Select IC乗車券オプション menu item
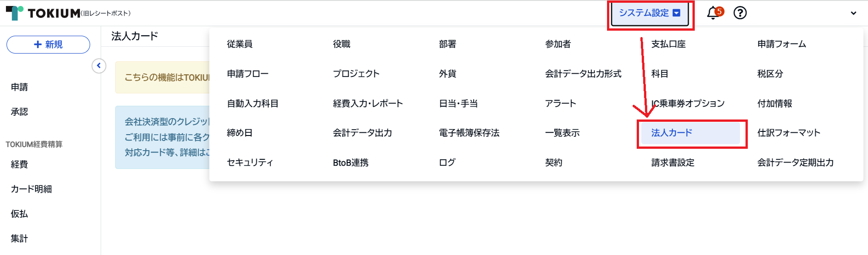The height and width of the screenshot is (255, 868). [688, 103]
